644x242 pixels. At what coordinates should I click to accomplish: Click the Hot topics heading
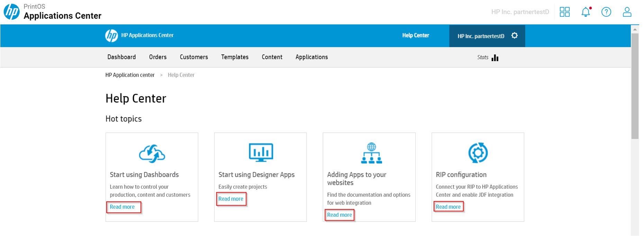pyautogui.click(x=124, y=119)
